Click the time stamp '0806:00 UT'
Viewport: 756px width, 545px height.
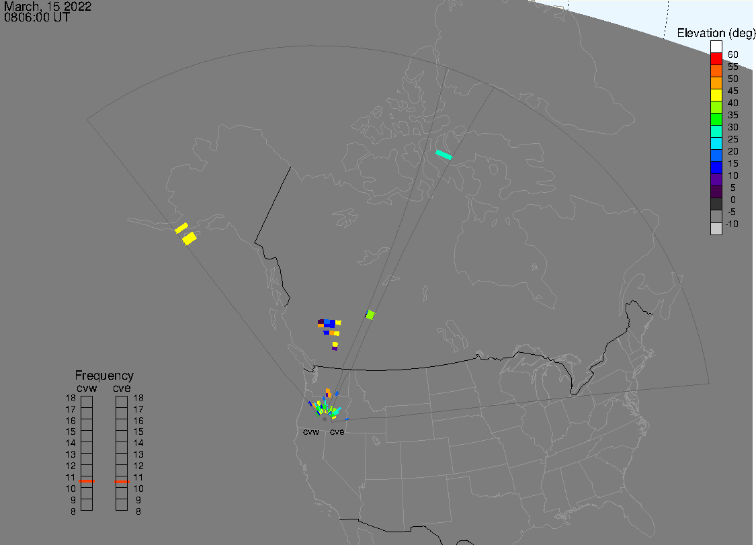tap(37, 17)
